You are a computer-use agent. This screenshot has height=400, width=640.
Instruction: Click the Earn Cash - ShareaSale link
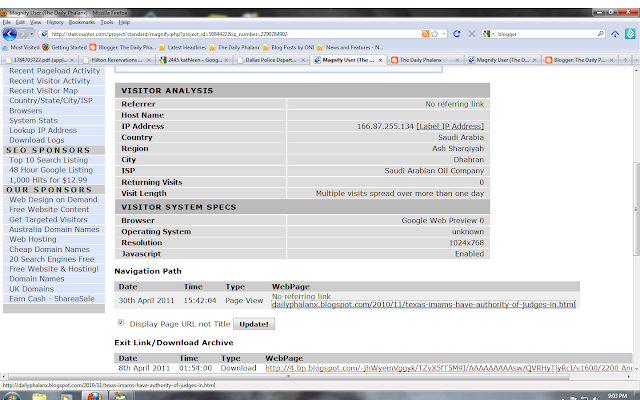point(52,299)
